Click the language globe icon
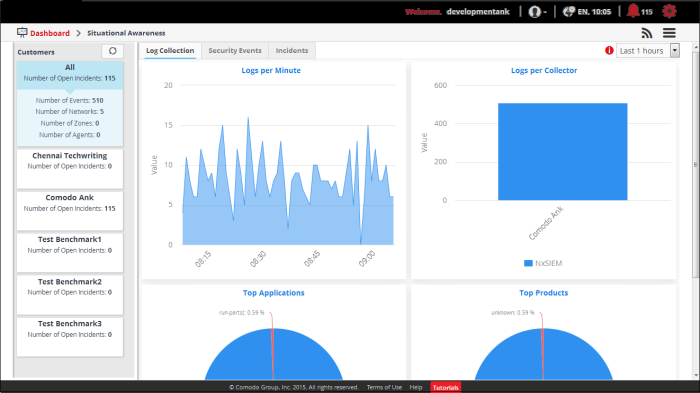Image resolution: width=700 pixels, height=393 pixels. (568, 12)
